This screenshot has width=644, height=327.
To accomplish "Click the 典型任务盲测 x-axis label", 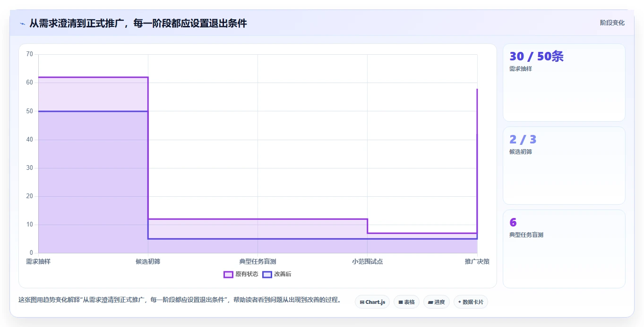I will 258,261.
